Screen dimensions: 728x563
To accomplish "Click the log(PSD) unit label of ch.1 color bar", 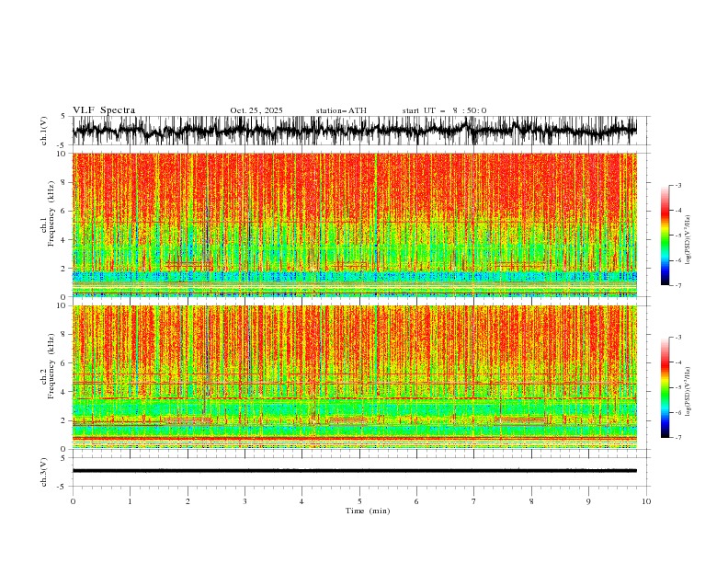I will tap(688, 240).
